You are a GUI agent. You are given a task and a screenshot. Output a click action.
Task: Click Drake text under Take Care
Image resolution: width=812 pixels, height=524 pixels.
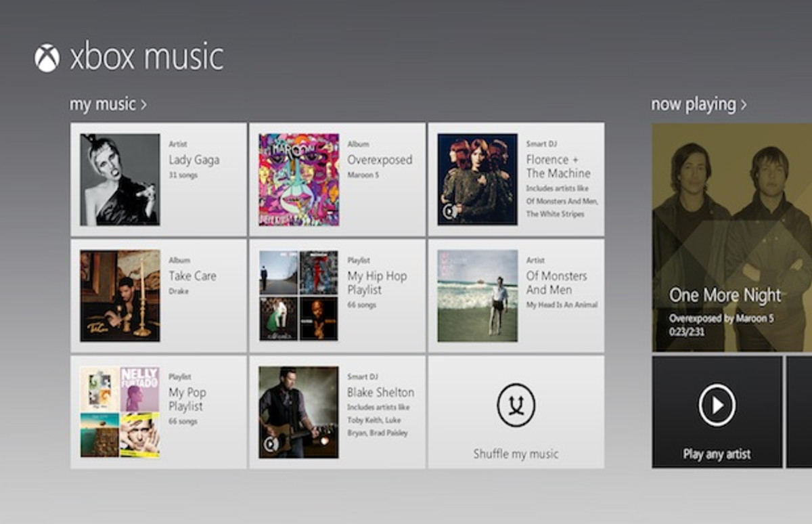pos(179,291)
